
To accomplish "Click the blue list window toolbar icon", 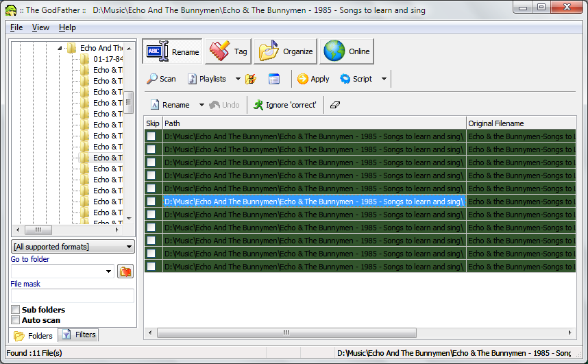I will pyautogui.click(x=273, y=79).
